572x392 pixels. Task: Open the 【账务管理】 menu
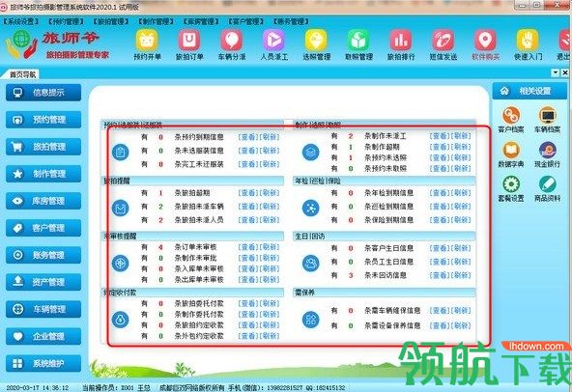pyautogui.click(x=291, y=21)
